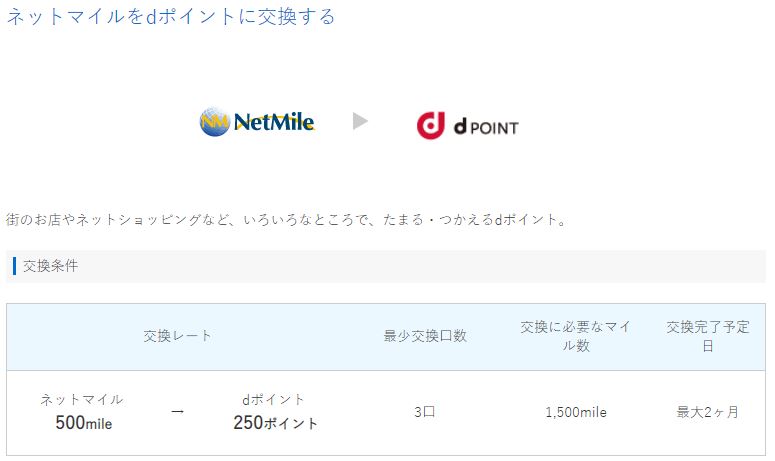Click the 交換条件 section heading
This screenshot has height=461, width=775.
[x=50, y=266]
